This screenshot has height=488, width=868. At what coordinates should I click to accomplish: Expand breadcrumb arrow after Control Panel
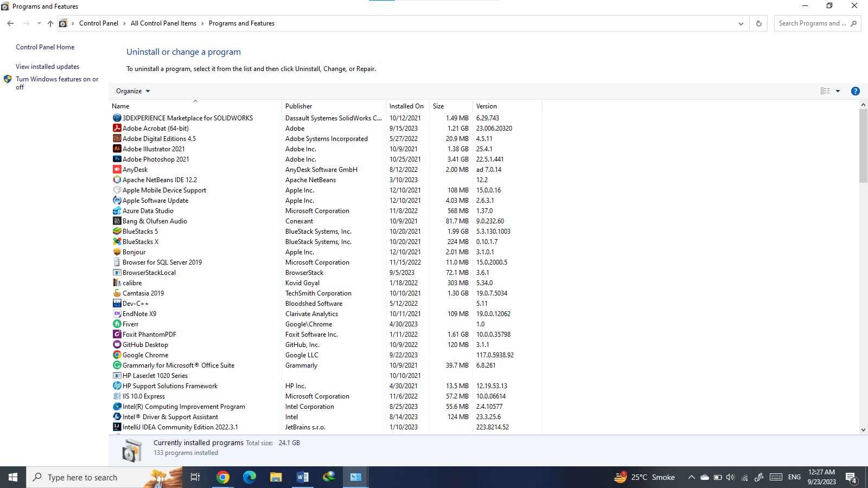point(124,23)
